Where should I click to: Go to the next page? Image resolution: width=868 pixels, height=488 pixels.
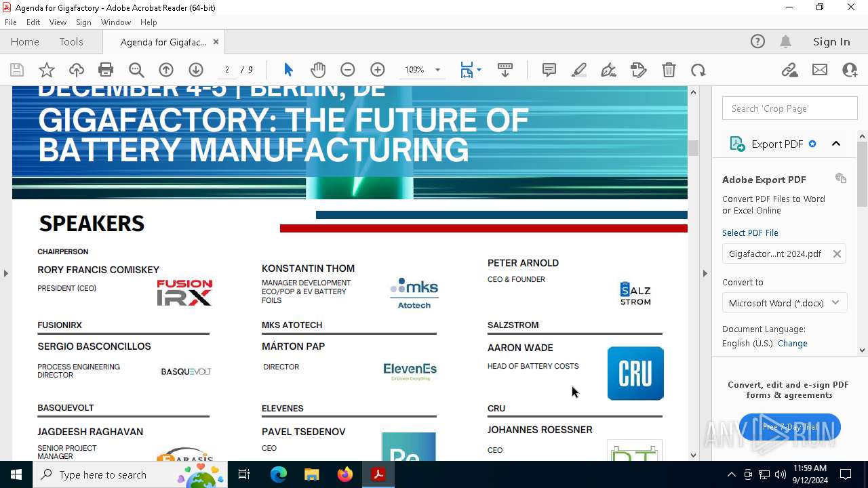(196, 70)
